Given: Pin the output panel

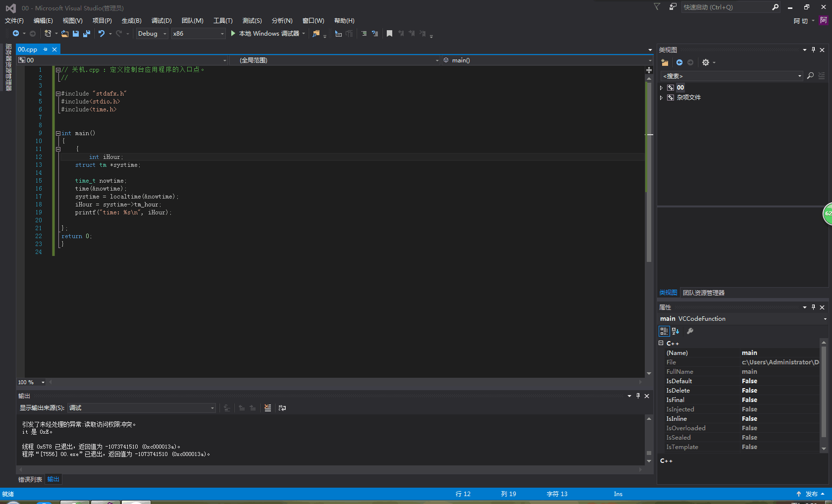Looking at the screenshot, I should coord(638,396).
